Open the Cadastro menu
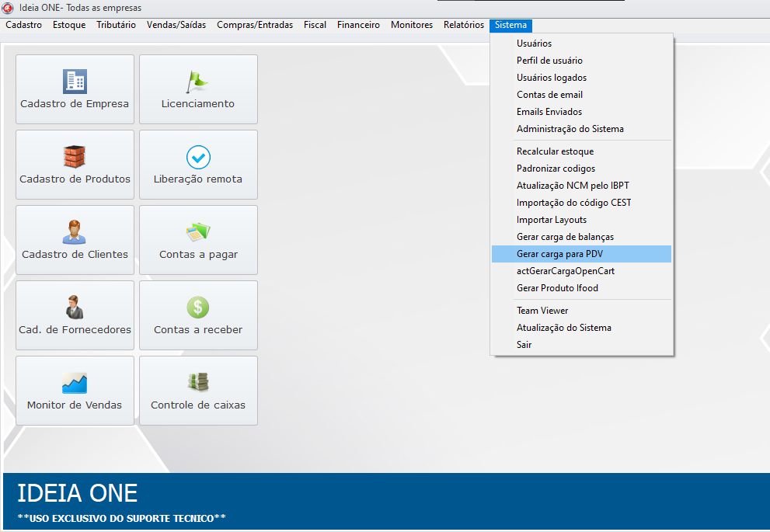770x532 pixels. [23, 25]
